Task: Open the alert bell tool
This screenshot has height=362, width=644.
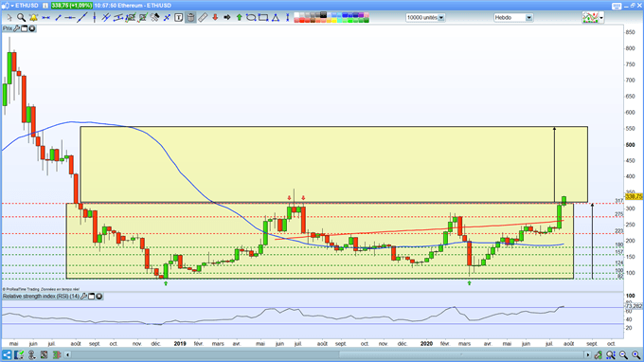Action: [x=33, y=18]
